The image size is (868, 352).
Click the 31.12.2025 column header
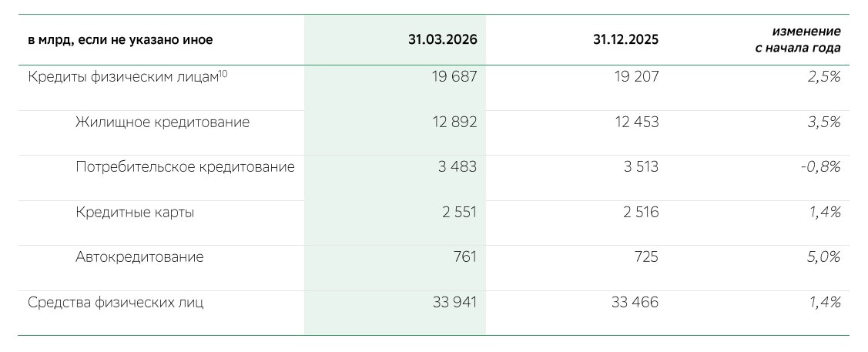[x=625, y=40]
